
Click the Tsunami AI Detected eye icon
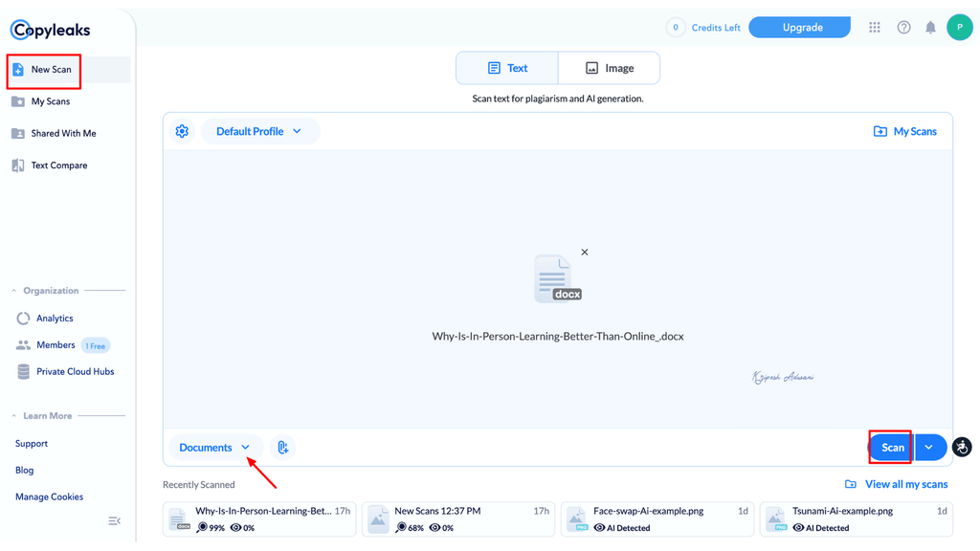pos(798,528)
